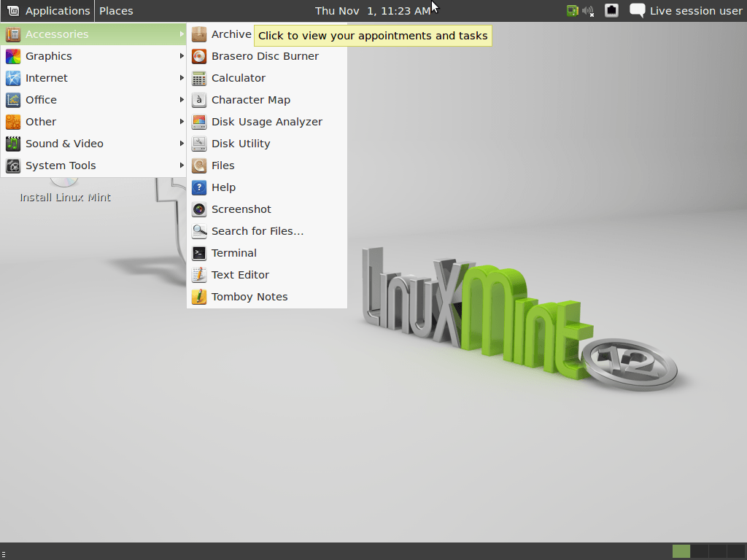This screenshot has width=747, height=560.
Task: Click the Linux Mint logo beside Applications
Action: tap(13, 10)
